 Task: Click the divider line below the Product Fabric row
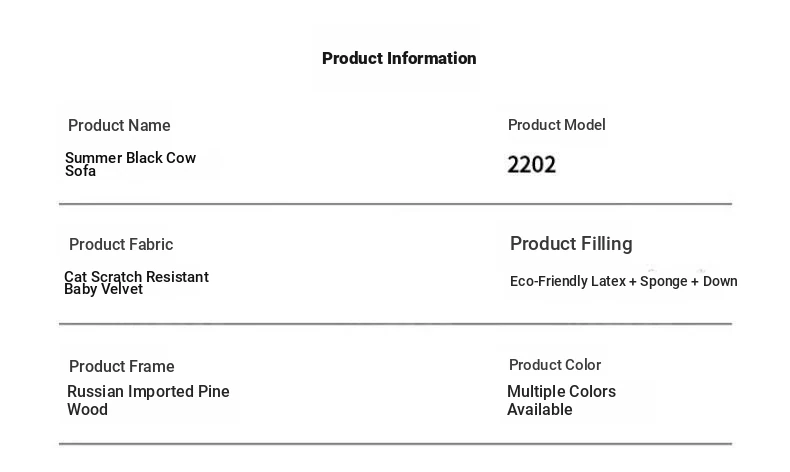click(395, 324)
